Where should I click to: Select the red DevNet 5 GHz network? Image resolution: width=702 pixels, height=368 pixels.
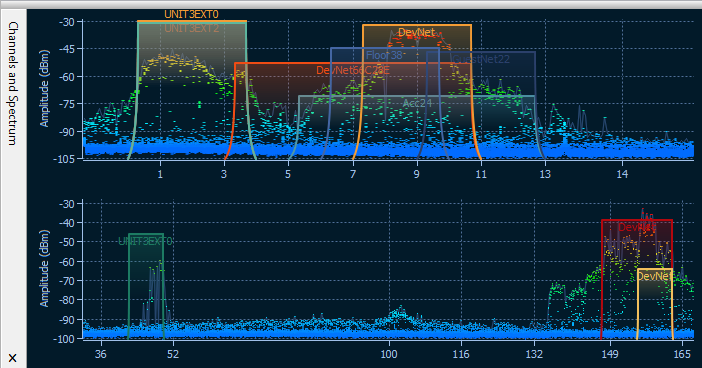[637, 227]
